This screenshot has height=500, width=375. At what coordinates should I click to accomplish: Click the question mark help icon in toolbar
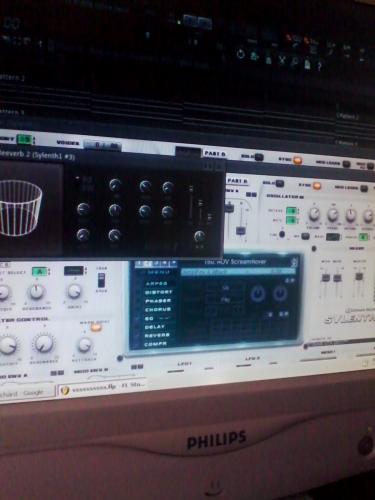coord(319,66)
